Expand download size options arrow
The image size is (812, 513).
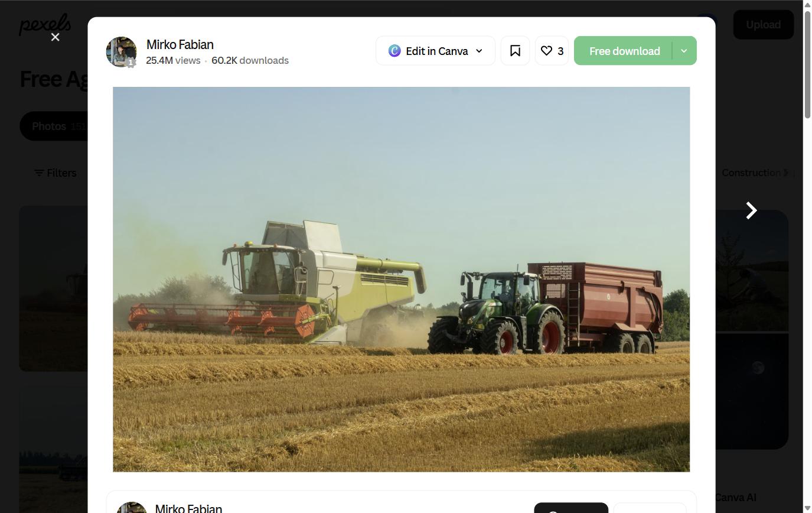684,51
